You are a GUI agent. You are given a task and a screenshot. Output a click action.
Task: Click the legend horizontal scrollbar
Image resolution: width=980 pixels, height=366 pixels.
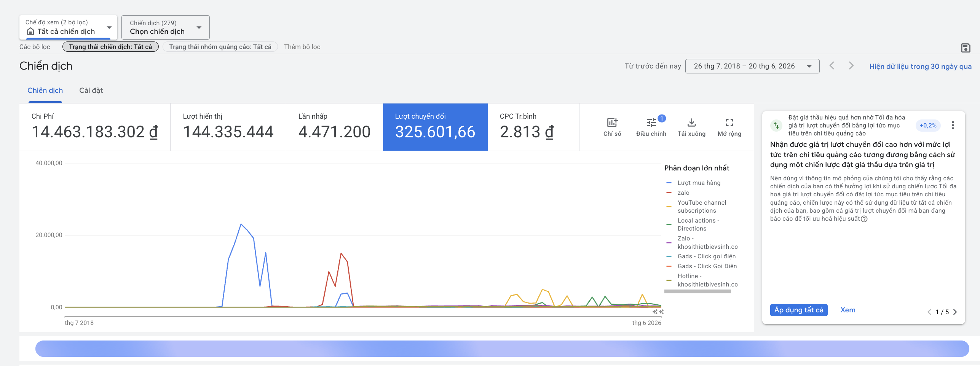tap(697, 291)
